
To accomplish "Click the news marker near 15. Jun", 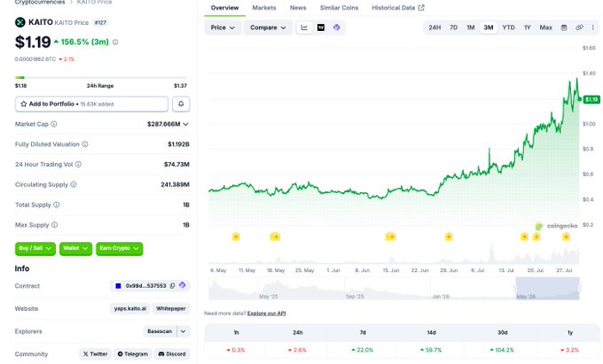I will click(x=390, y=236).
